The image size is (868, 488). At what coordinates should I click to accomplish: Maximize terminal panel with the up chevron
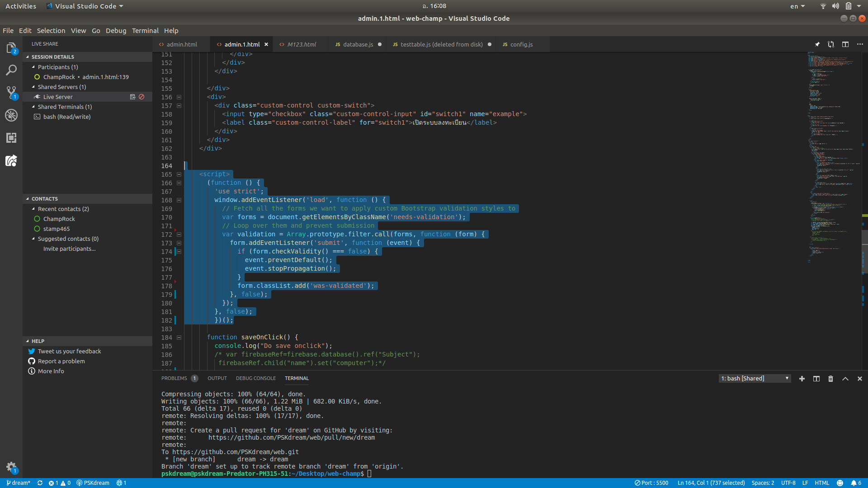click(x=845, y=379)
